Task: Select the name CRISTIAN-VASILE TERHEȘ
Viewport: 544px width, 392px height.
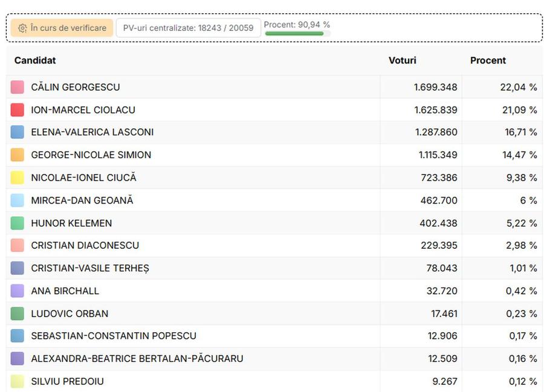Action: pos(90,268)
